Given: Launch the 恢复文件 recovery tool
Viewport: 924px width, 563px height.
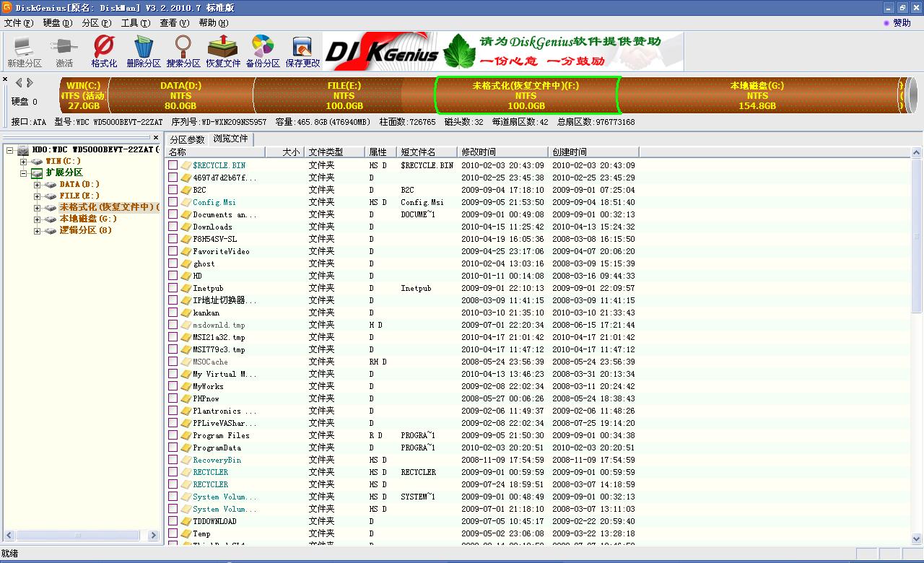Looking at the screenshot, I should pos(223,52).
